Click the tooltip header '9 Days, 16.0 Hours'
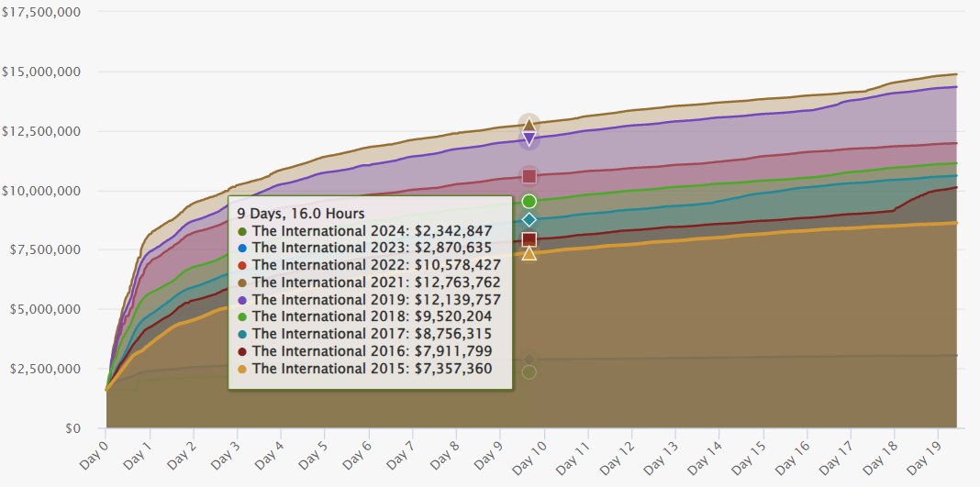Image resolution: width=980 pixels, height=487 pixels. pyautogui.click(x=300, y=214)
